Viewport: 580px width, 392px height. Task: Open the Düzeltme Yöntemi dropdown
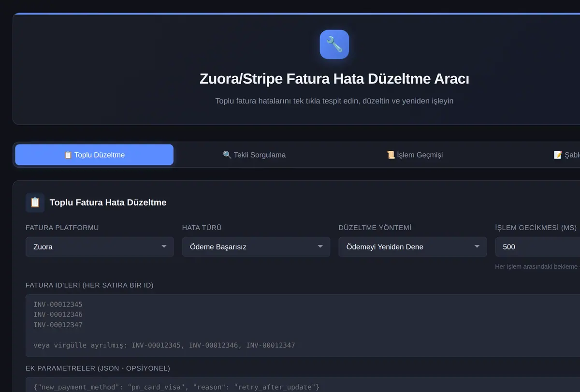point(413,247)
